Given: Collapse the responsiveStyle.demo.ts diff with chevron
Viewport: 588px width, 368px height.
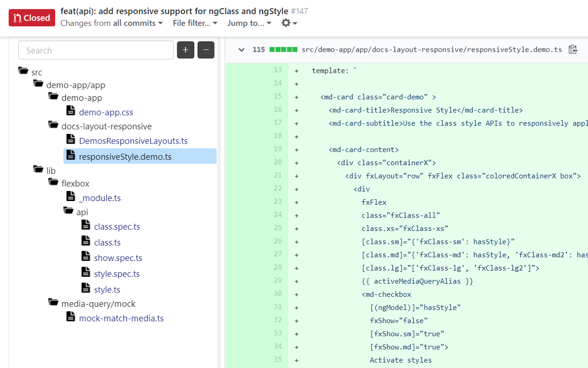Looking at the screenshot, I should (x=241, y=50).
